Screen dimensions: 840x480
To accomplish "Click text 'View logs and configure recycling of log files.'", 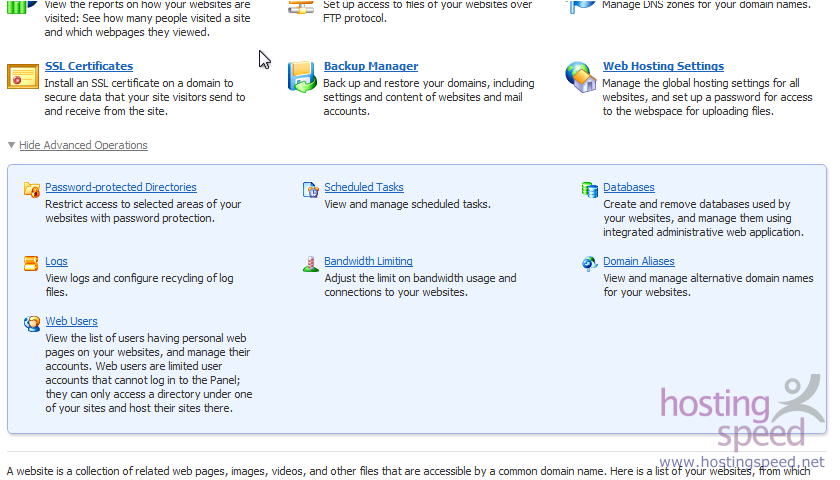I will pyautogui.click(x=139, y=285).
